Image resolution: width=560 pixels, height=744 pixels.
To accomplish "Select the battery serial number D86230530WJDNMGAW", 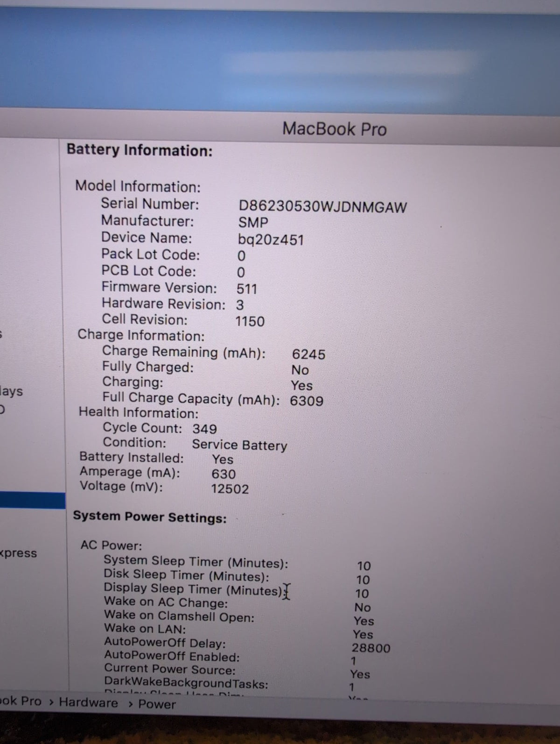I will (x=322, y=207).
